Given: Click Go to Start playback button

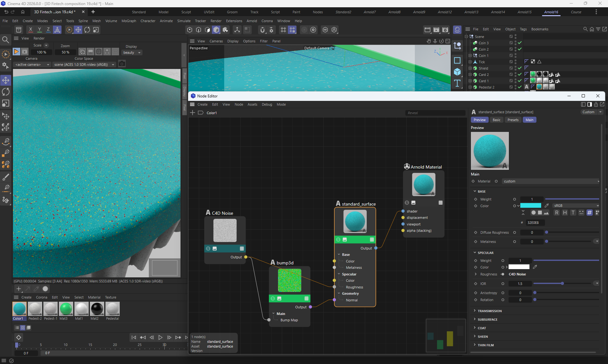Looking at the screenshot, I should pyautogui.click(x=134, y=337).
